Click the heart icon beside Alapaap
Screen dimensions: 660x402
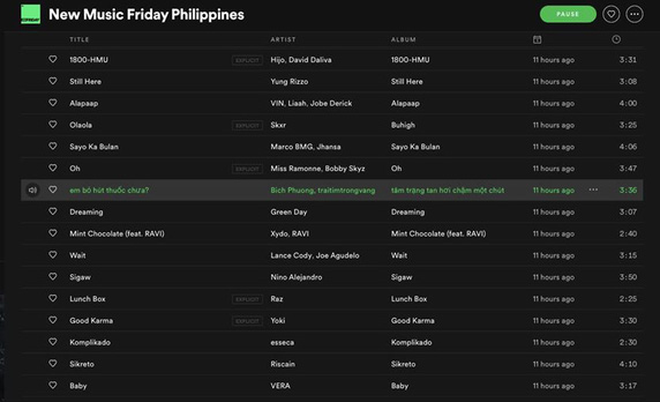53,103
